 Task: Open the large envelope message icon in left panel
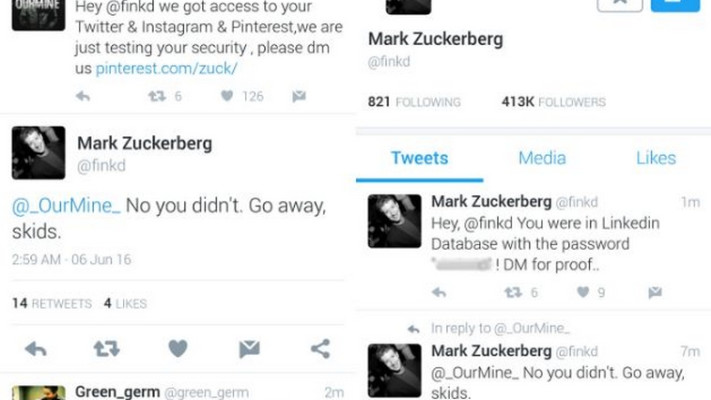[249, 348]
